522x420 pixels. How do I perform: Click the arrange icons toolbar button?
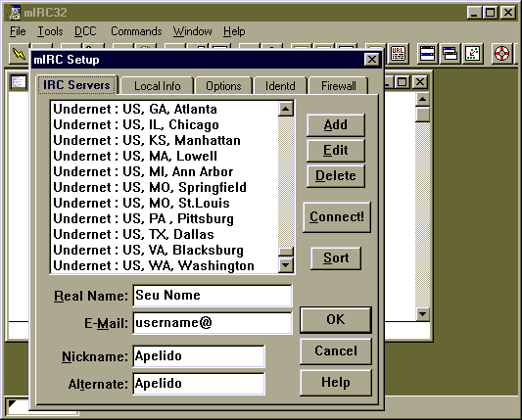pos(472,54)
